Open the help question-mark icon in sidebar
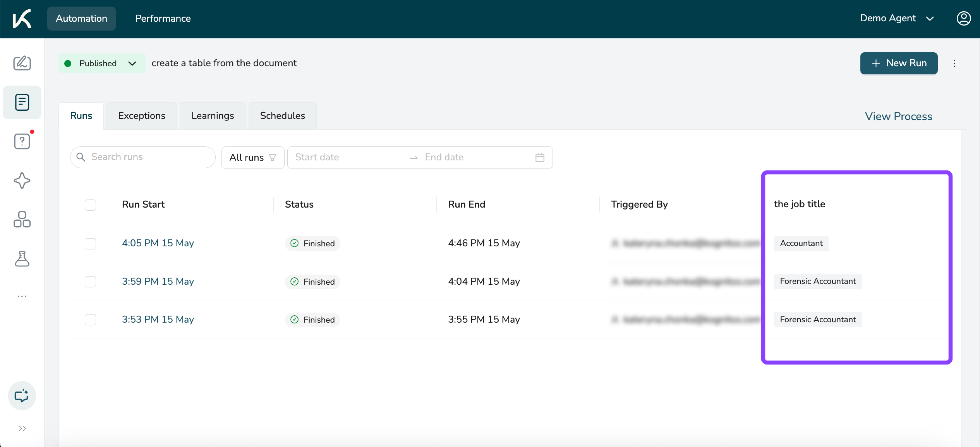 (x=22, y=141)
